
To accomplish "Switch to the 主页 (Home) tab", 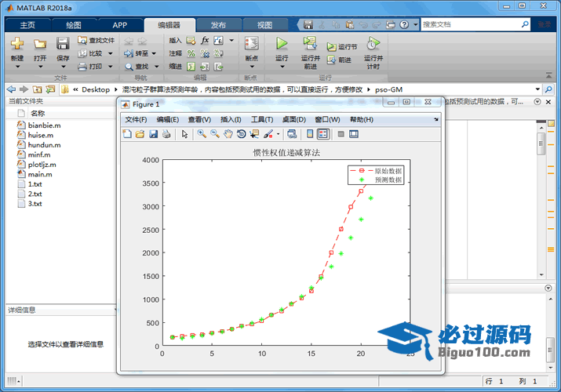I will point(27,25).
